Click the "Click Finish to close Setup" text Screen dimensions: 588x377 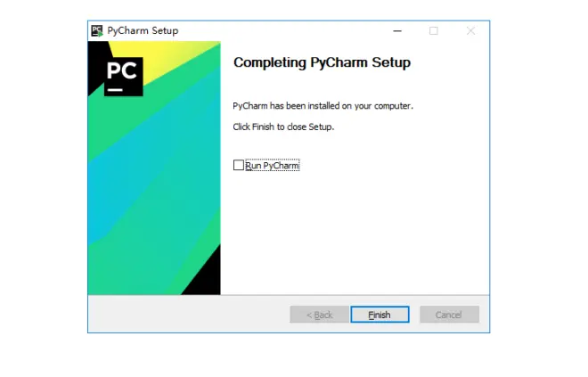(283, 127)
